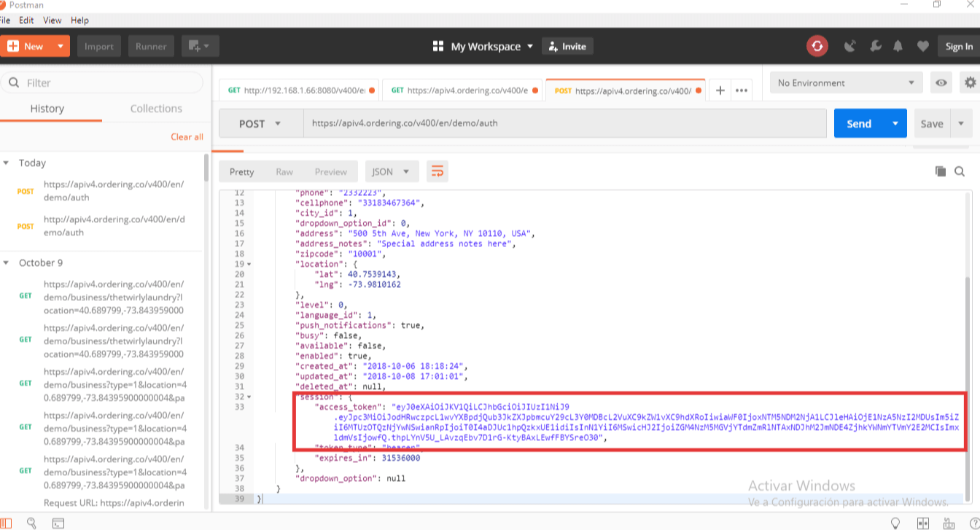Select the GET apiv4.ordering.co request tab
Viewport: 980px width, 530px height.
462,90
